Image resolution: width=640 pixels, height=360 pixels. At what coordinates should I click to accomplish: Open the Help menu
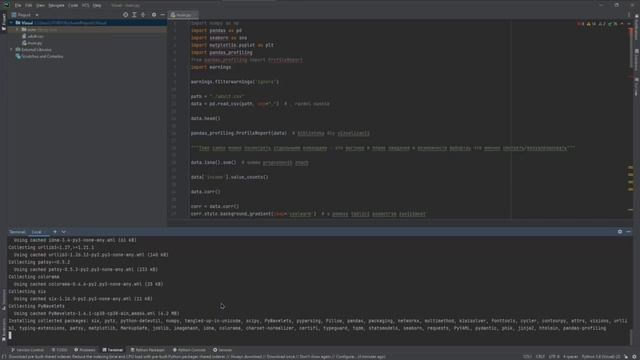click(97, 5)
